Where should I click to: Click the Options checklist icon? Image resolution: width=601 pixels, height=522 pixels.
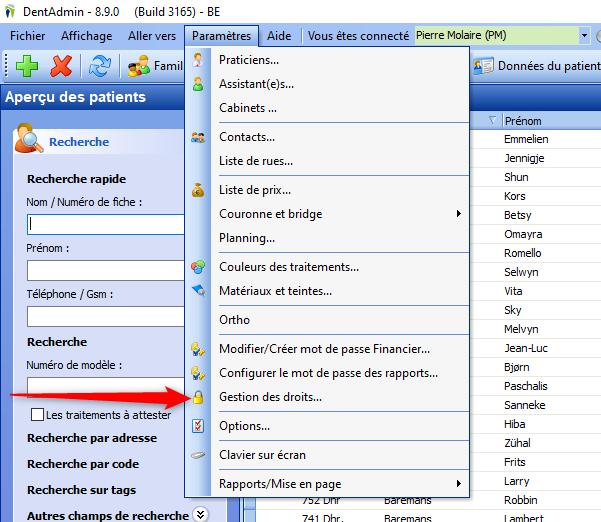pyautogui.click(x=198, y=426)
